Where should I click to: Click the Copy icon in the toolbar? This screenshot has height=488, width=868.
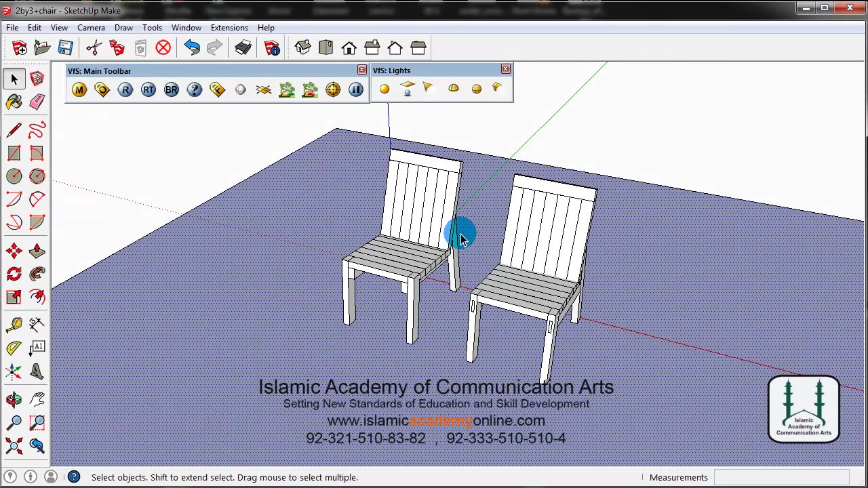(117, 47)
